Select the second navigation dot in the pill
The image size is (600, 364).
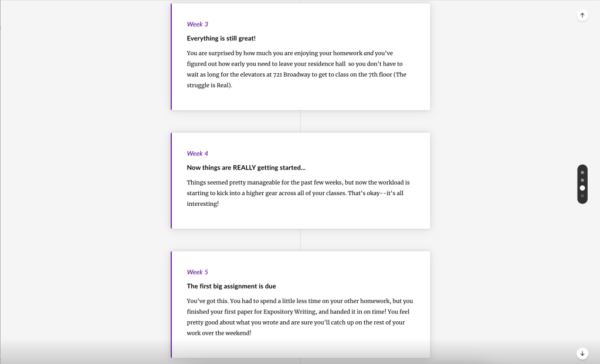coord(582,180)
